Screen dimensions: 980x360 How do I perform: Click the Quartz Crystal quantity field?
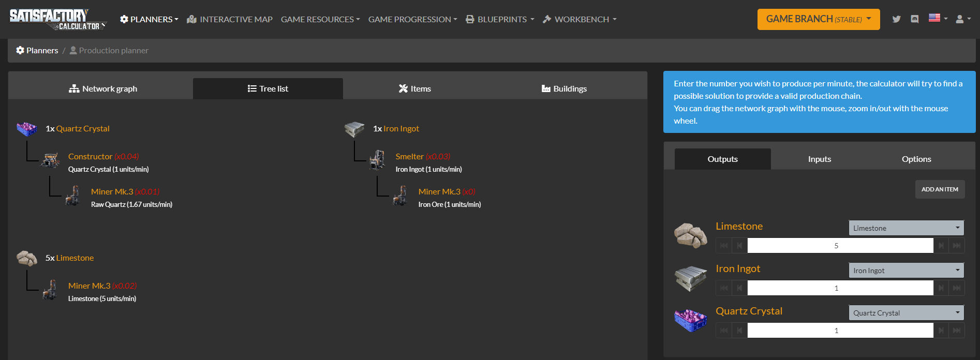point(840,331)
